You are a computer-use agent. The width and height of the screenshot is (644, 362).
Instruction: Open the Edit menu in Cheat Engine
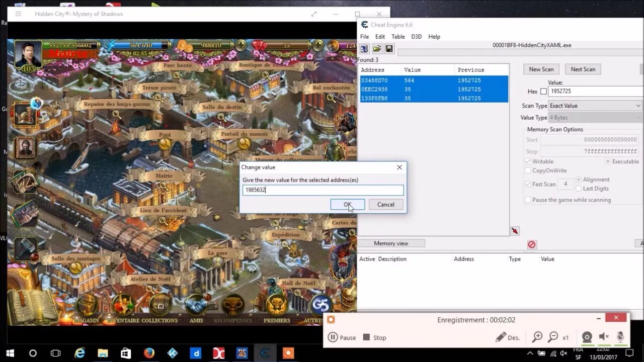click(x=380, y=37)
